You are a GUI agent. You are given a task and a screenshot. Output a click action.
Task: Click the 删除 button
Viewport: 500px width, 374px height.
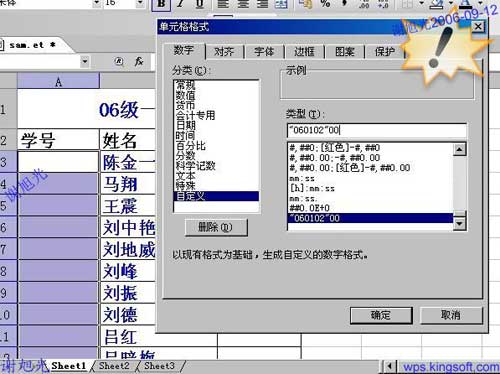tap(216, 227)
